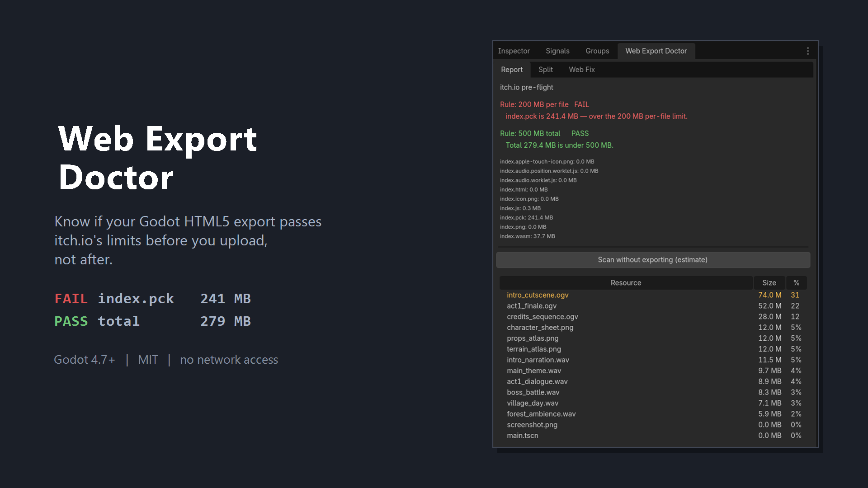Switch to the Signals tab

(x=557, y=51)
